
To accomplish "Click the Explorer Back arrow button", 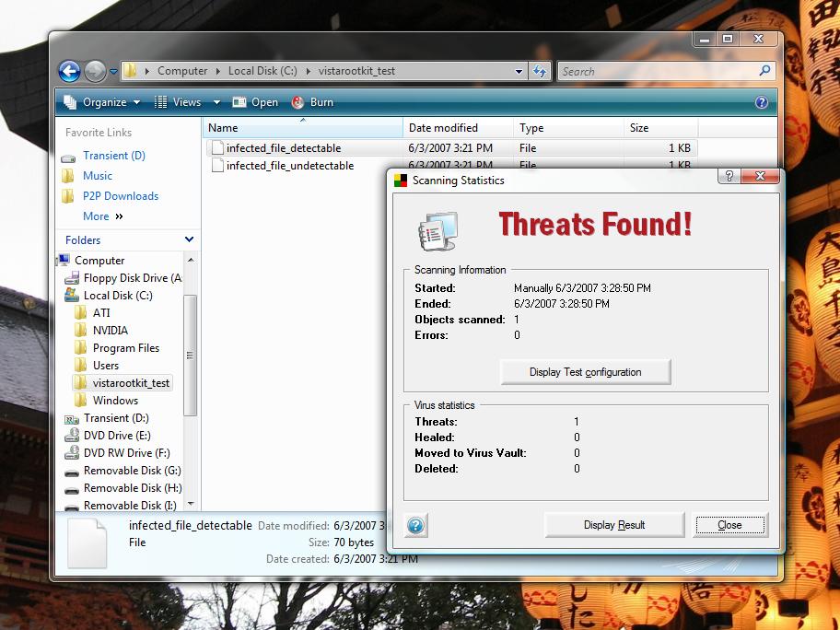I will click(x=69, y=71).
